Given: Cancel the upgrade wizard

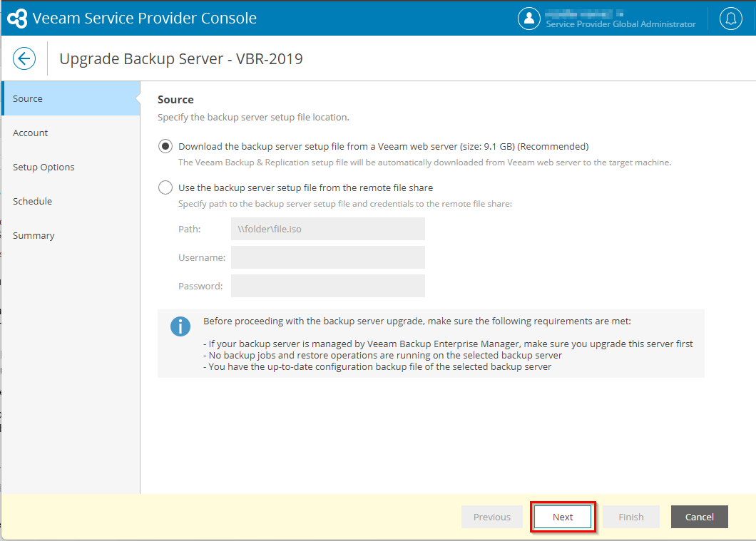Looking at the screenshot, I should click(699, 517).
